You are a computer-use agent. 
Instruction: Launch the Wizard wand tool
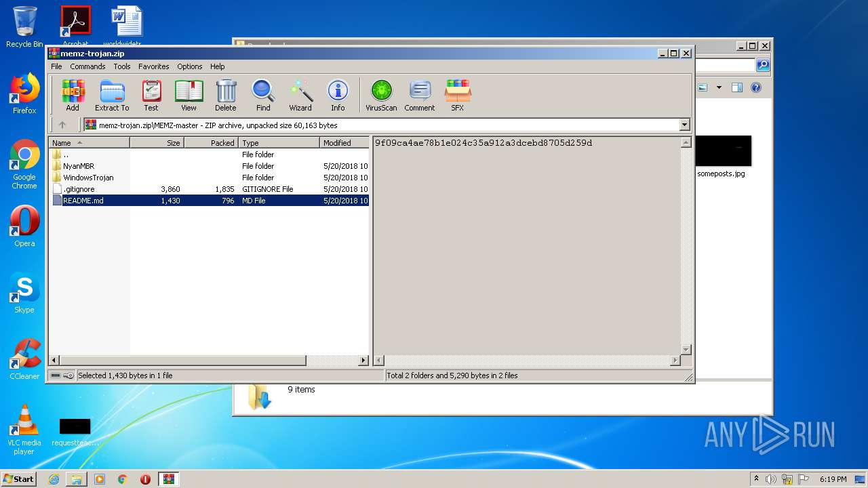[x=300, y=95]
